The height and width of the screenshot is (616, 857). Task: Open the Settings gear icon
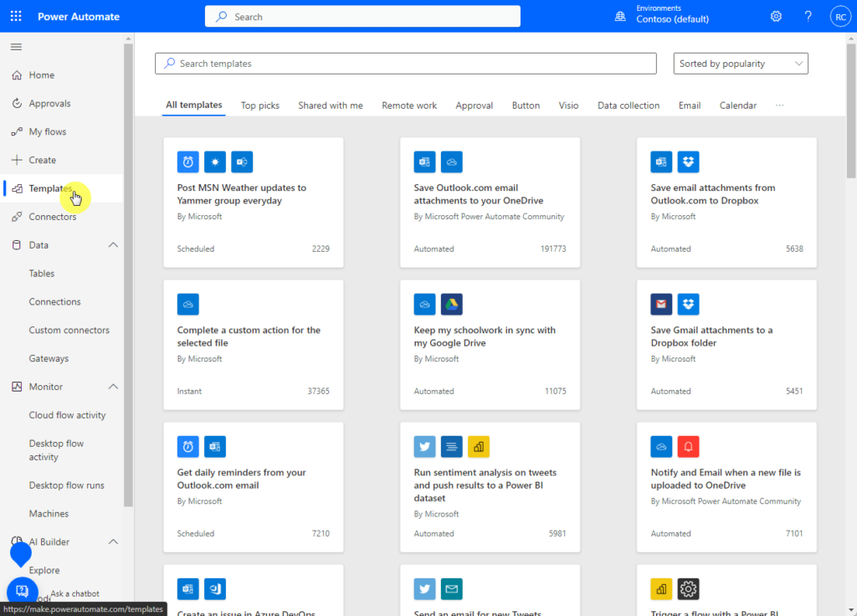[x=776, y=17]
